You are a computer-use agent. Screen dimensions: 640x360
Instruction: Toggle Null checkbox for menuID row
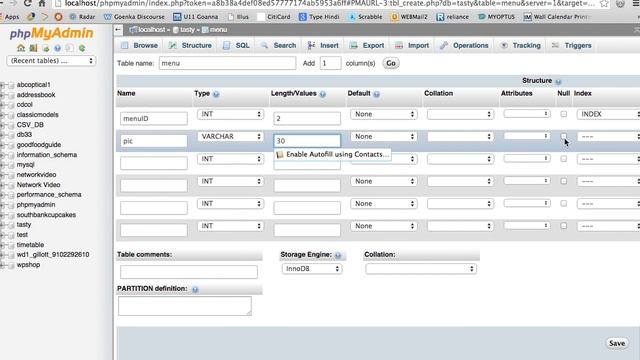pos(564,114)
